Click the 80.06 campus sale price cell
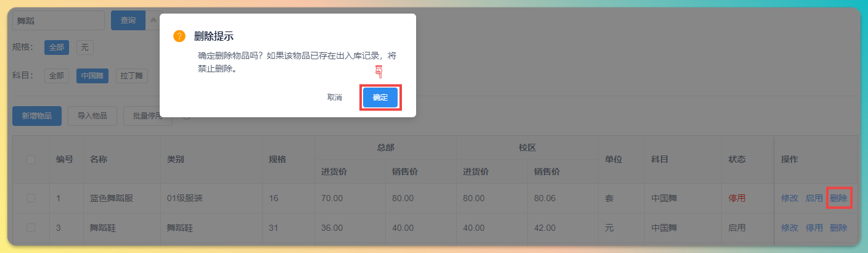Viewport: 868px width, 253px height. point(545,198)
